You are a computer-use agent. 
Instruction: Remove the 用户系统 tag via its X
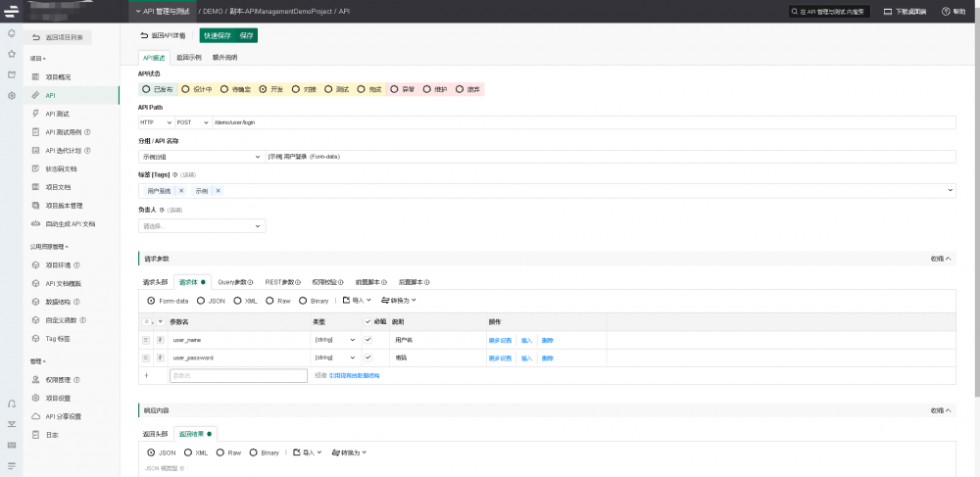[x=181, y=191]
